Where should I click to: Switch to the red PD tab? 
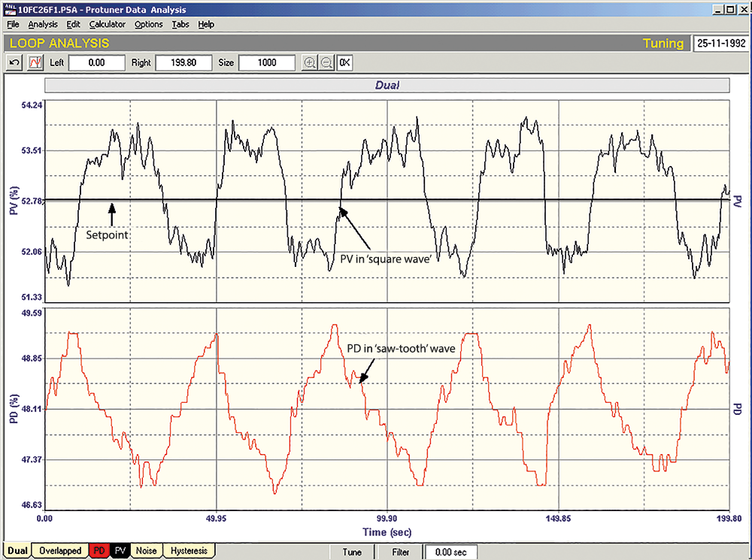click(99, 550)
